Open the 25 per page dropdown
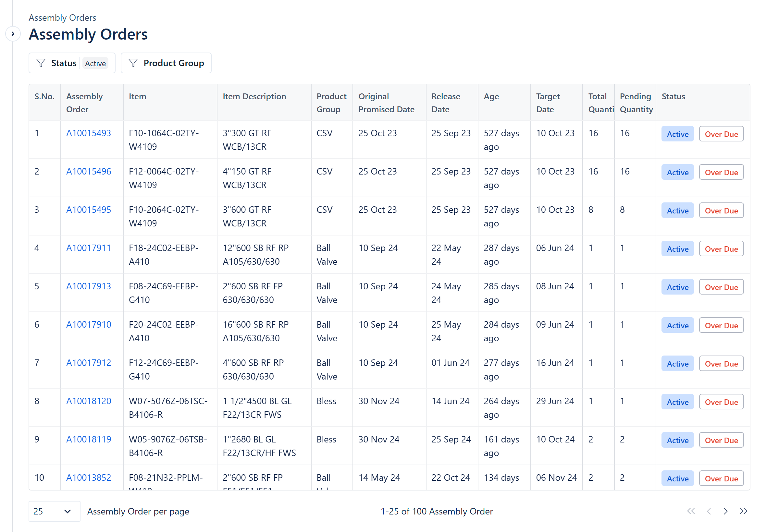Viewport: 766px width, 532px height. 54,511
